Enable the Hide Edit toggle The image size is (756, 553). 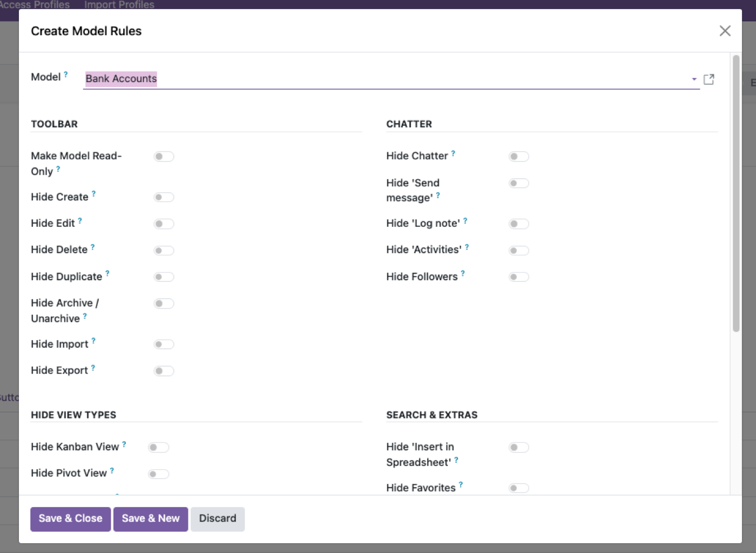click(x=164, y=224)
